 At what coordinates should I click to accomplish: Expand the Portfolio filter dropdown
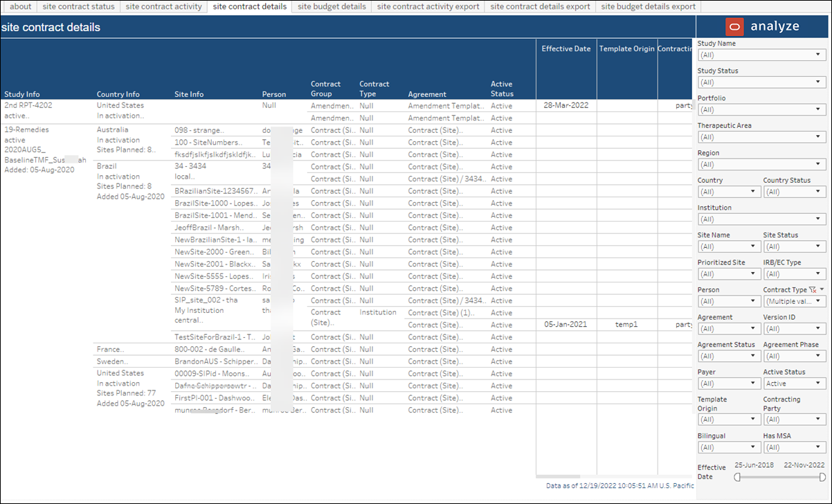pyautogui.click(x=761, y=109)
